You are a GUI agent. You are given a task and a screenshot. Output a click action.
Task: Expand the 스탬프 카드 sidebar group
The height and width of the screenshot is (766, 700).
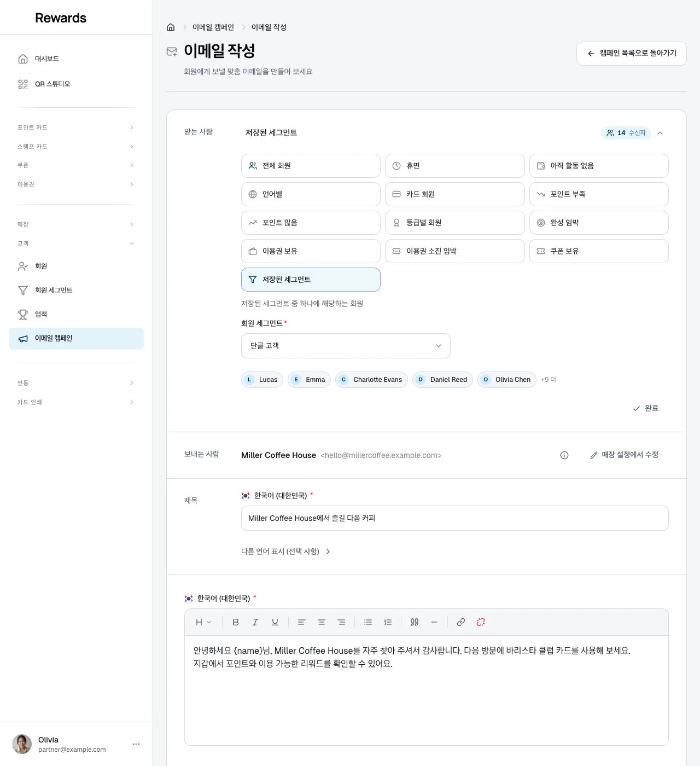pos(76,147)
